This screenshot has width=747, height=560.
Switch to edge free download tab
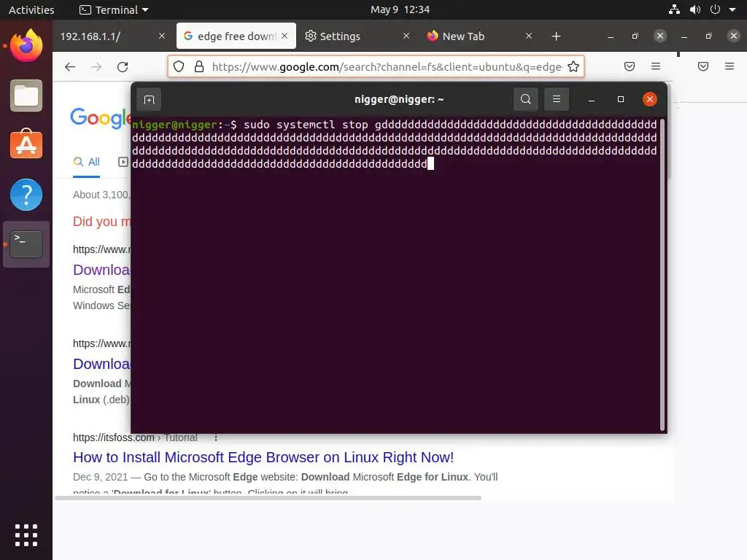[236, 36]
